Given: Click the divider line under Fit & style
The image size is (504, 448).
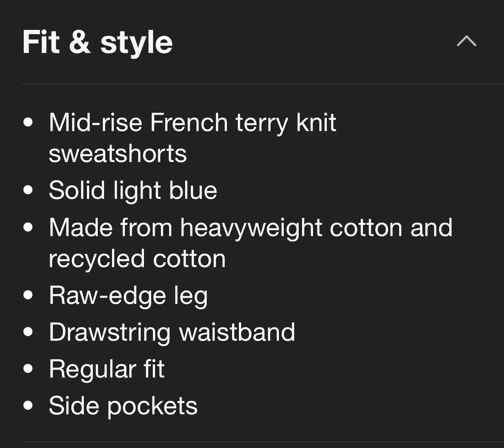Looking at the screenshot, I should click(263, 83).
